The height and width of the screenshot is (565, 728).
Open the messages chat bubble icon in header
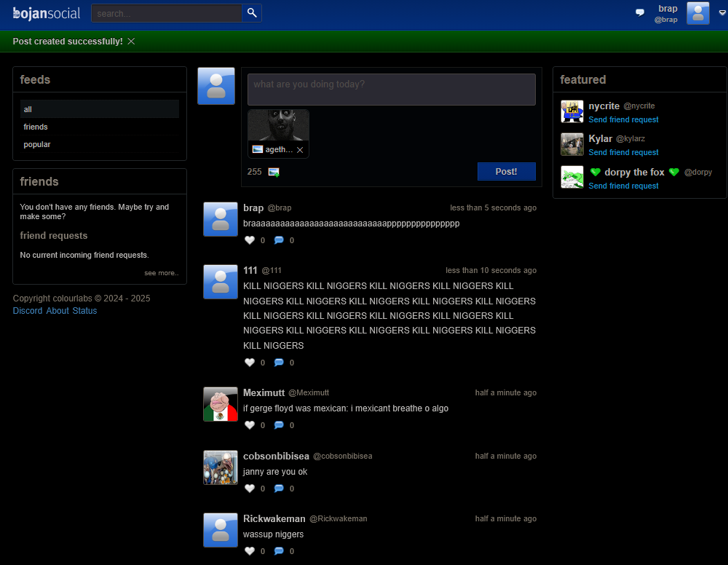(640, 12)
